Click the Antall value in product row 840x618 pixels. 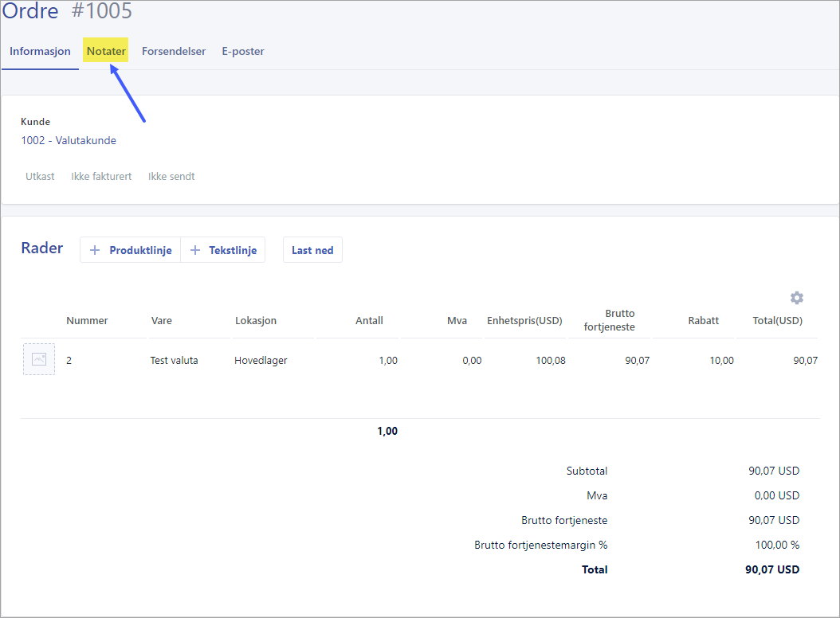click(387, 360)
